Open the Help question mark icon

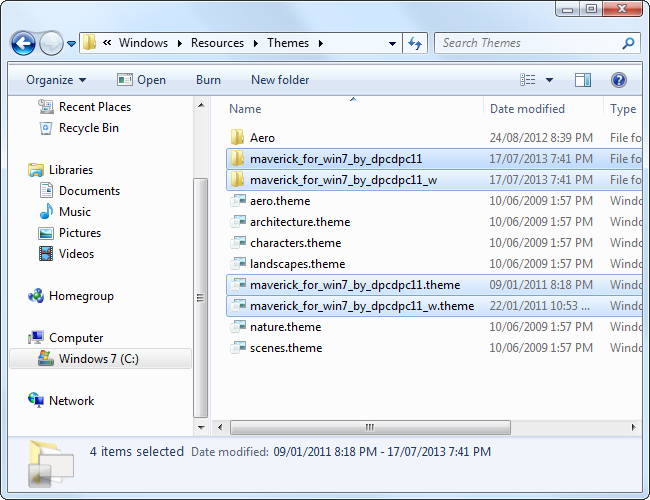click(618, 80)
